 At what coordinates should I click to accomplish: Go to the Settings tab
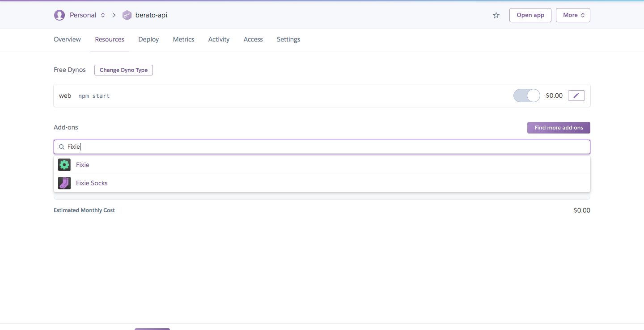pyautogui.click(x=288, y=39)
